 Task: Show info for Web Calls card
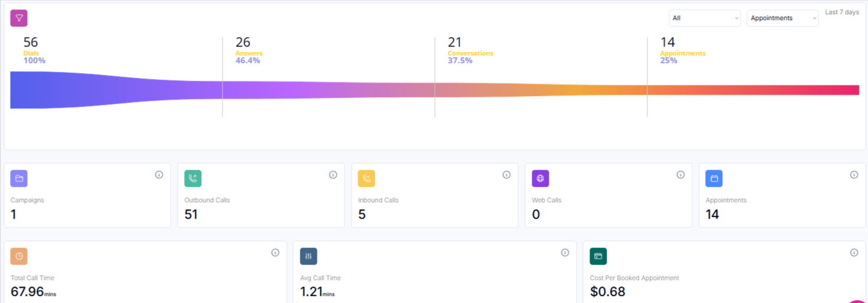680,175
